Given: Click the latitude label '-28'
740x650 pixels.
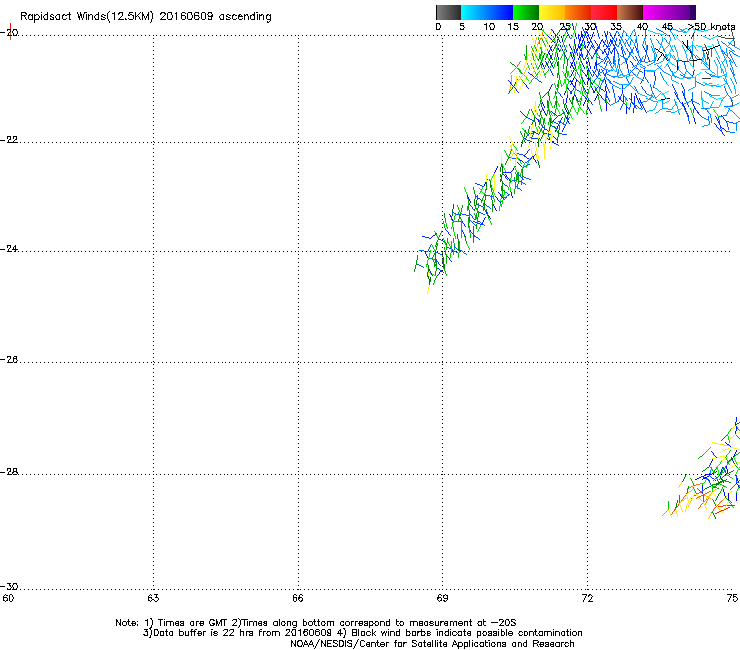Looking at the screenshot, I should click(x=9, y=472).
